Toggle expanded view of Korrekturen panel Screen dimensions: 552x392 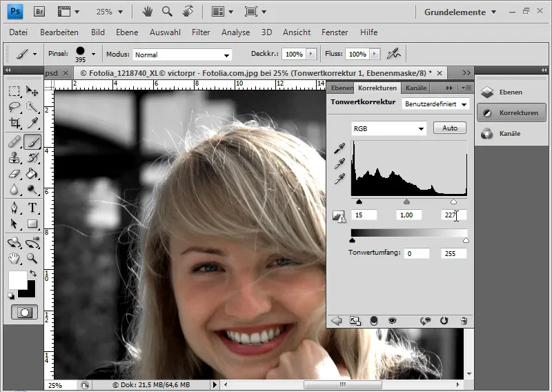(x=355, y=320)
